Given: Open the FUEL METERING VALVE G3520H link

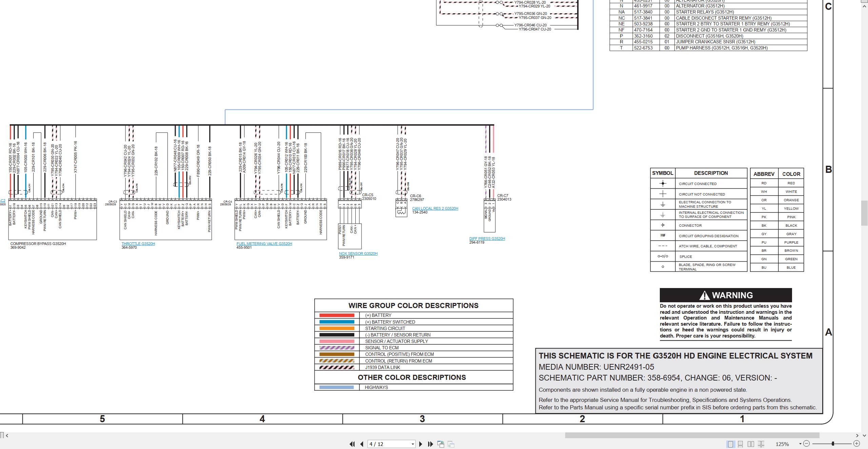Looking at the screenshot, I should coord(264,244).
